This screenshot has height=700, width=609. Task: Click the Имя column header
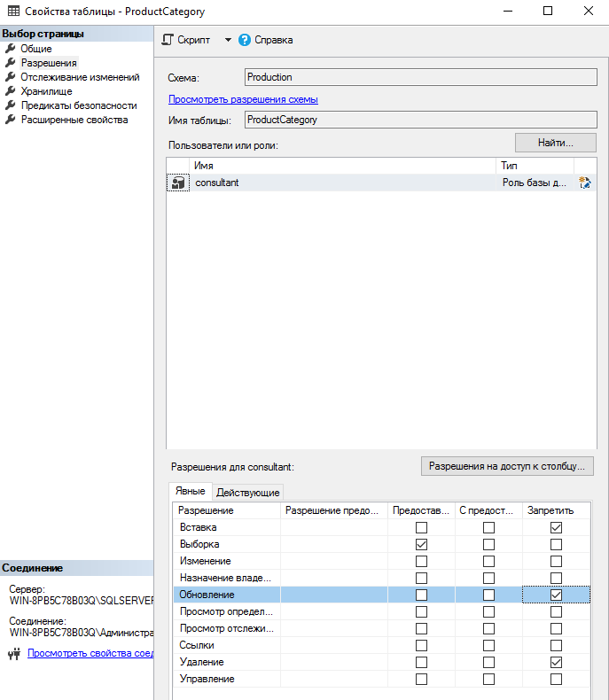pos(342,166)
